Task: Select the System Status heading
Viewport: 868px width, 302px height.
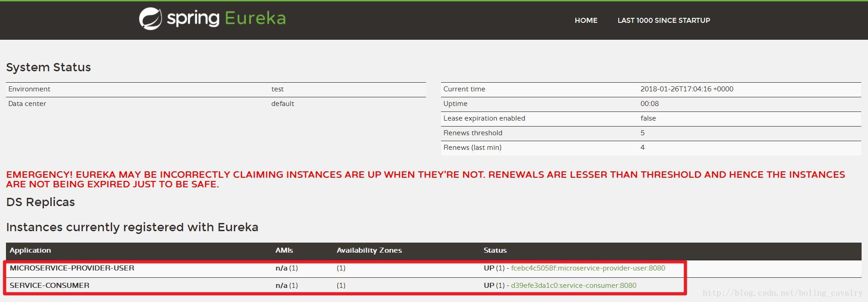Action: 49,67
